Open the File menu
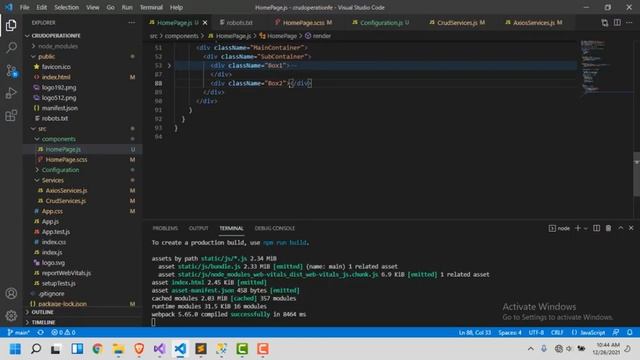This screenshot has height=360, width=640. (24, 7)
